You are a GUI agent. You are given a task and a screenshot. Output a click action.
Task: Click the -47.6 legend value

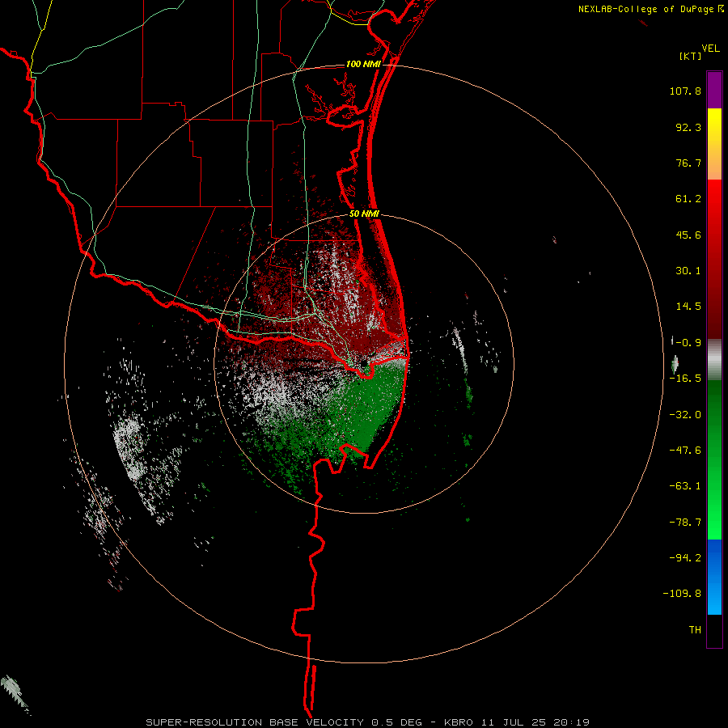click(x=685, y=451)
